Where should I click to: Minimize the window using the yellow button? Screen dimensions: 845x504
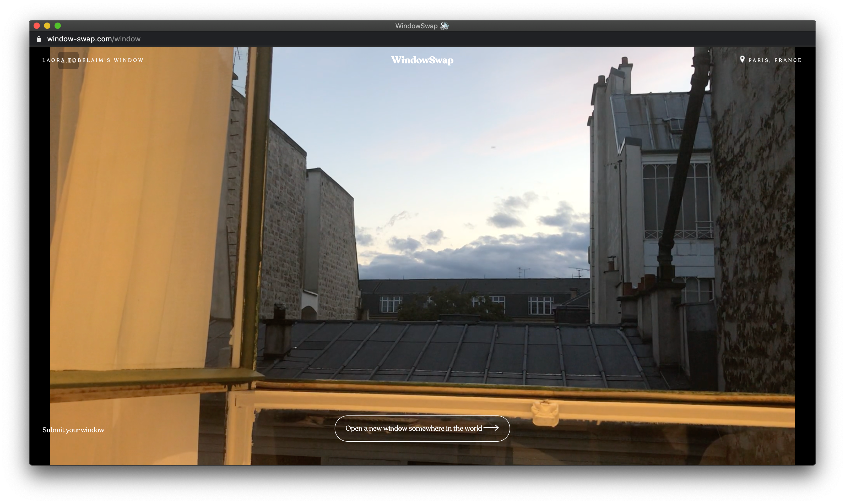(x=47, y=26)
